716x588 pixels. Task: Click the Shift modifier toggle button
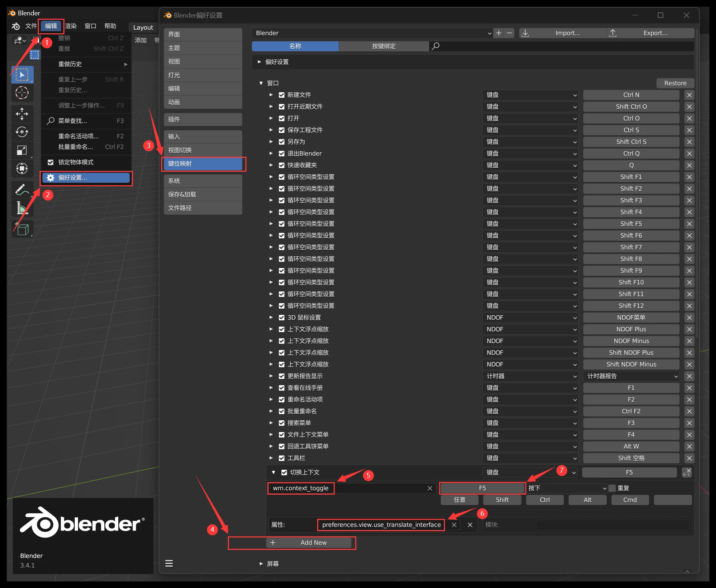click(x=502, y=499)
